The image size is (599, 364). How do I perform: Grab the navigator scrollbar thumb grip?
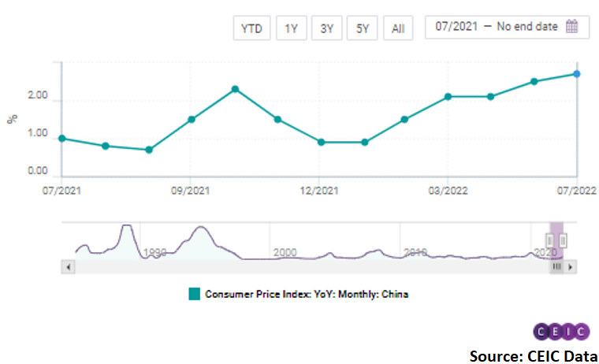click(x=556, y=267)
